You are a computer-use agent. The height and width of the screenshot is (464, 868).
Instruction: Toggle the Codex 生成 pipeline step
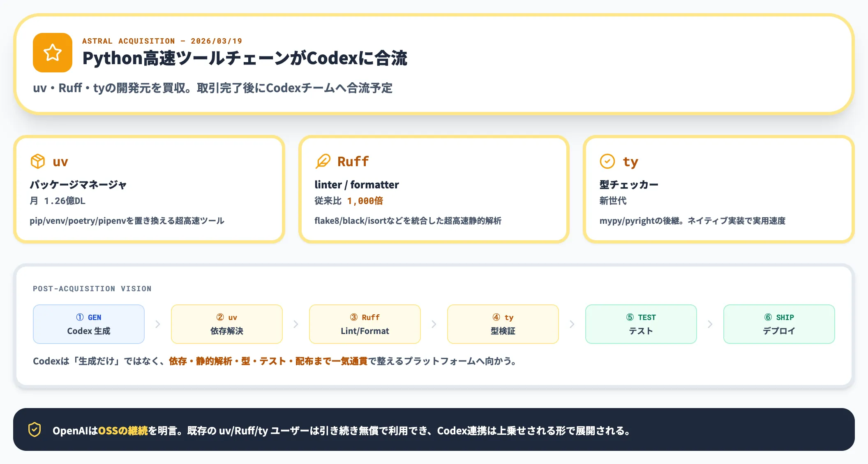88,324
